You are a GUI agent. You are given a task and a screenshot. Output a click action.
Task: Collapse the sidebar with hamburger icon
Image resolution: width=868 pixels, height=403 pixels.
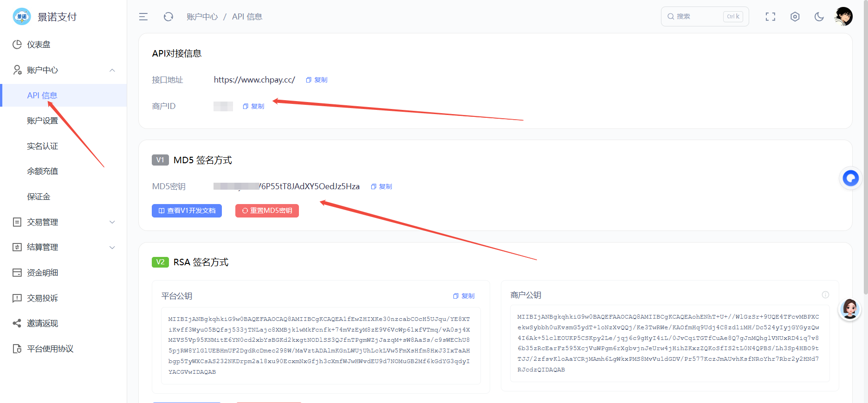point(143,17)
